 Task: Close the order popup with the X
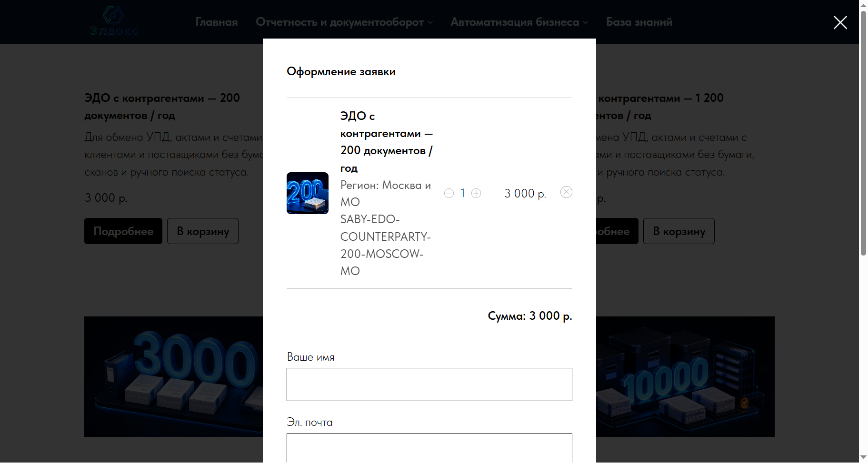[840, 22]
